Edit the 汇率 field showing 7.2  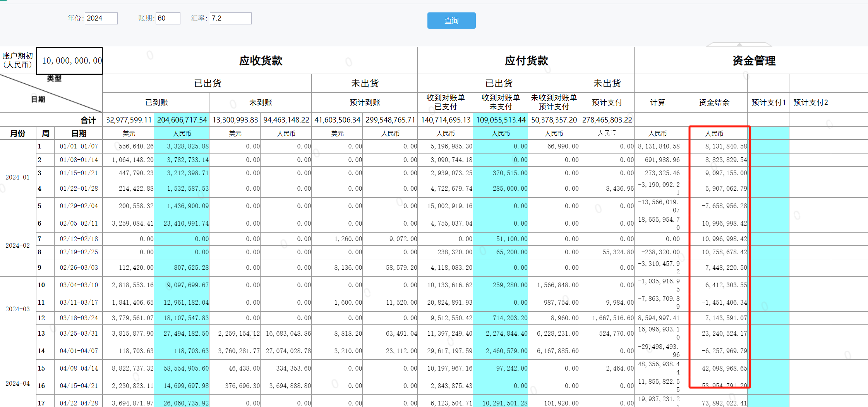231,18
